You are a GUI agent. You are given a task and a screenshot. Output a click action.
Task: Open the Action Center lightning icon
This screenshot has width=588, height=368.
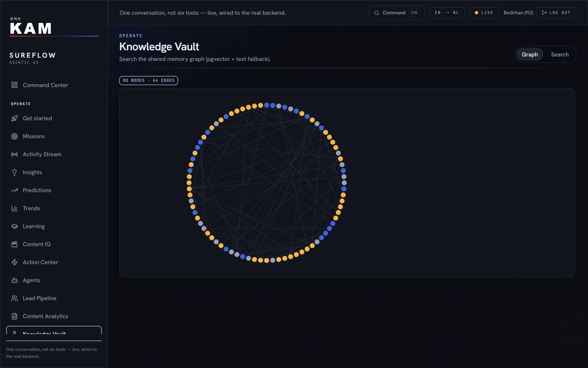(14, 262)
